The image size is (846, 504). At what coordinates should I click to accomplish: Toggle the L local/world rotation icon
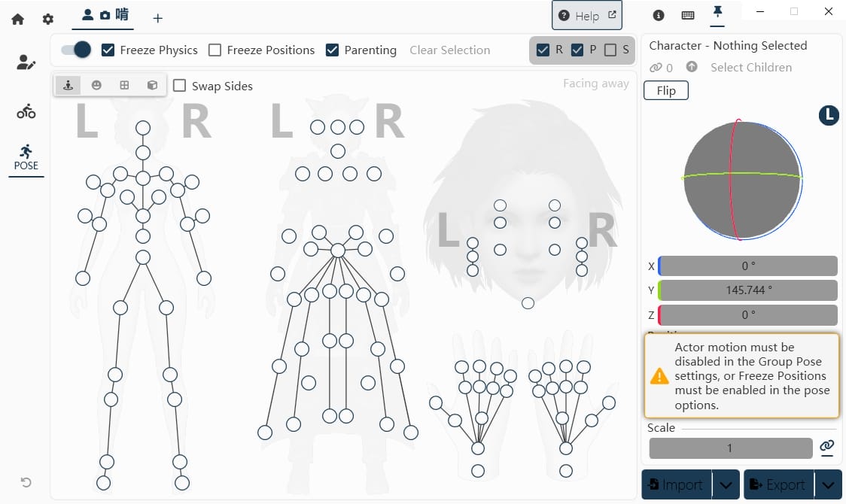tap(829, 115)
